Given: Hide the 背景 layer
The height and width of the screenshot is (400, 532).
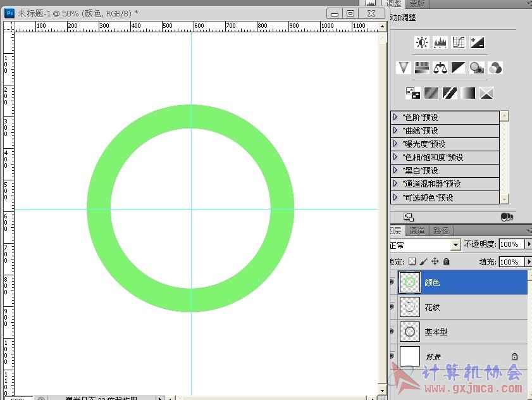Looking at the screenshot, I should (x=392, y=356).
